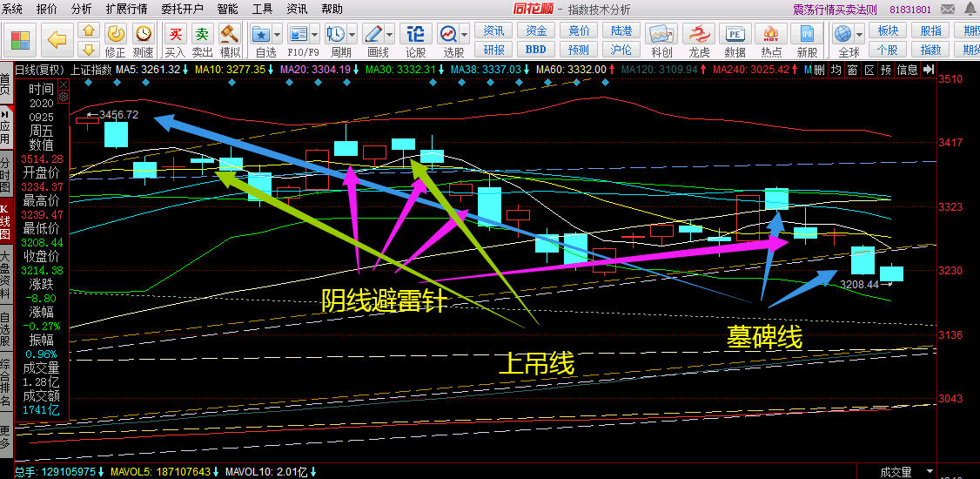Screen dimensions: 980x479
Task: Switch to the 分时图 side tab
Action: [6, 174]
